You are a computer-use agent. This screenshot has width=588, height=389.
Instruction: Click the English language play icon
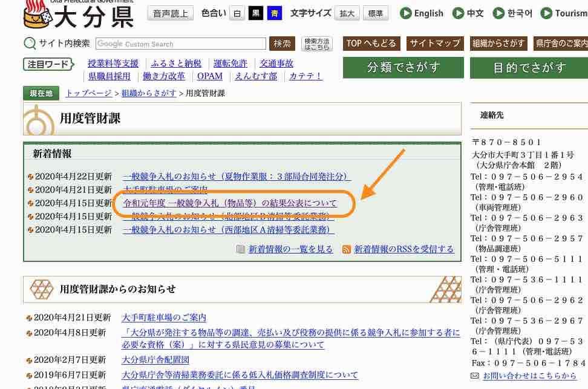click(405, 13)
